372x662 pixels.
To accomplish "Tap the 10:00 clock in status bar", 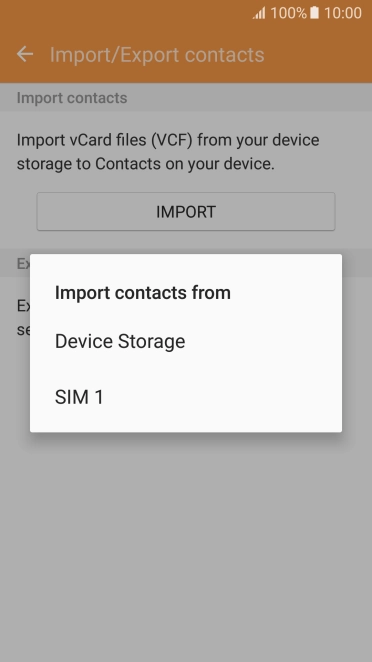I will pos(342,13).
